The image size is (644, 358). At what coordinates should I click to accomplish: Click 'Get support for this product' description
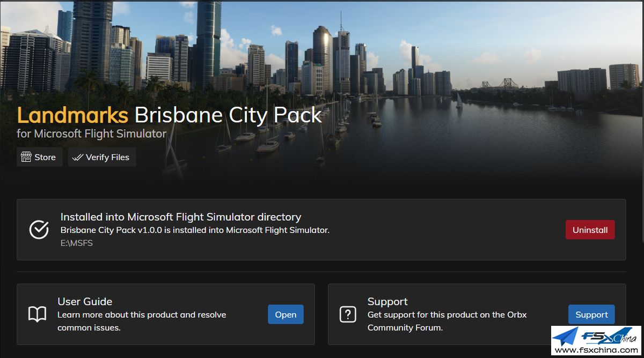coord(447,321)
